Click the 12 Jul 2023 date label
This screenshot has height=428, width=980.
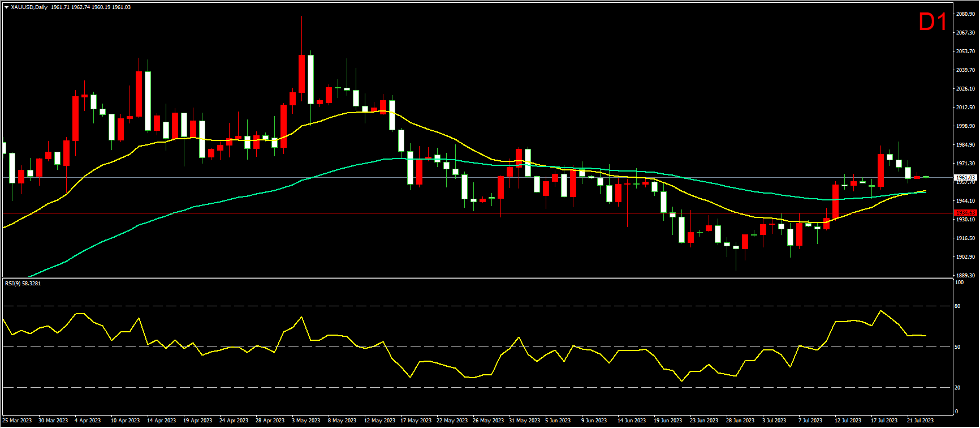(848, 421)
